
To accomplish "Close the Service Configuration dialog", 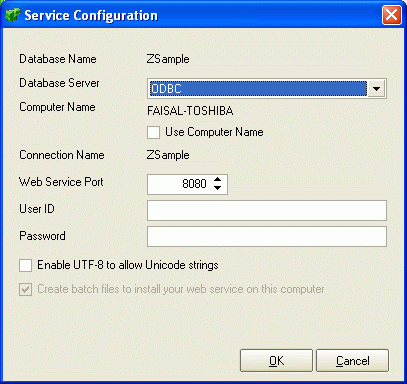I will pyautogui.click(x=391, y=15).
